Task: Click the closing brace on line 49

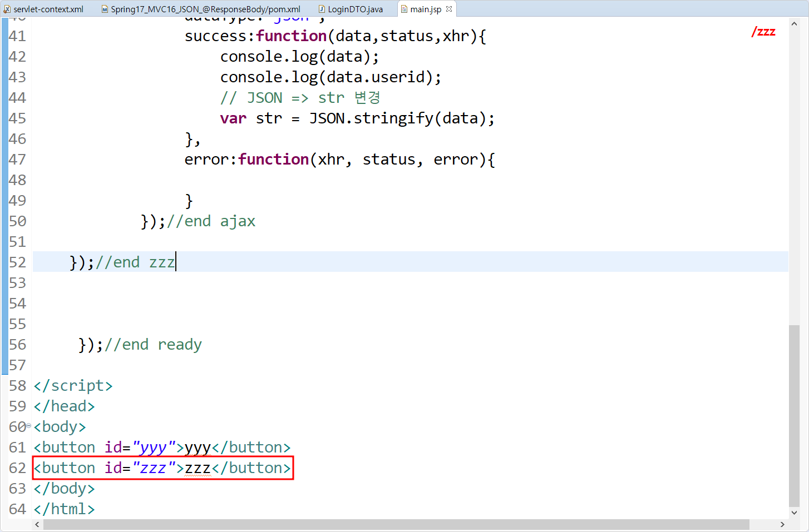Action: [189, 201]
